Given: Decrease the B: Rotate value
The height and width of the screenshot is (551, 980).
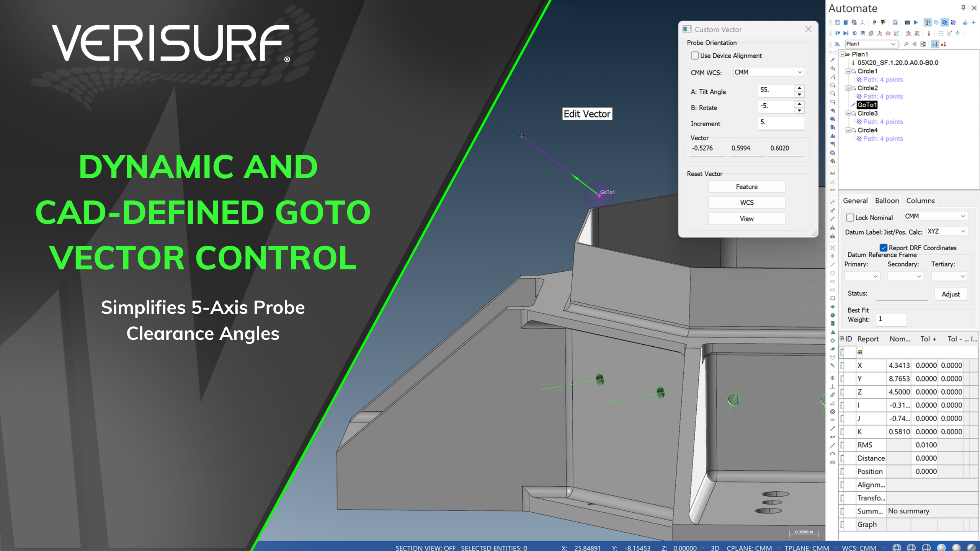Looking at the screenshot, I should tap(799, 111).
